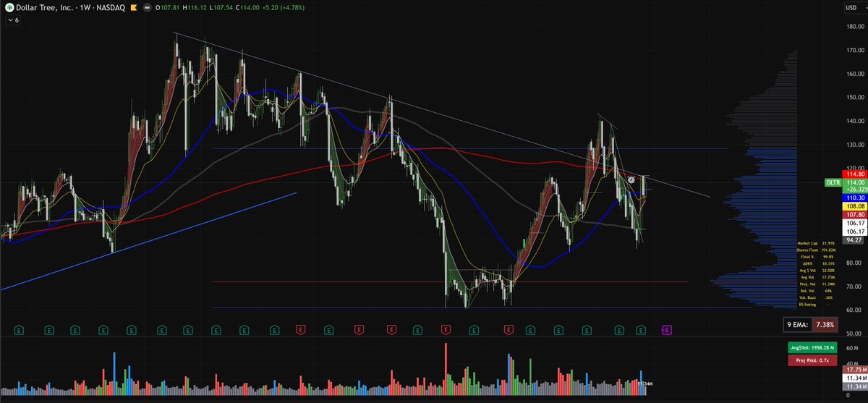Click the red Proj RVol 0.7x label
Image resolution: width=868 pixels, height=403 pixels.
(x=813, y=360)
